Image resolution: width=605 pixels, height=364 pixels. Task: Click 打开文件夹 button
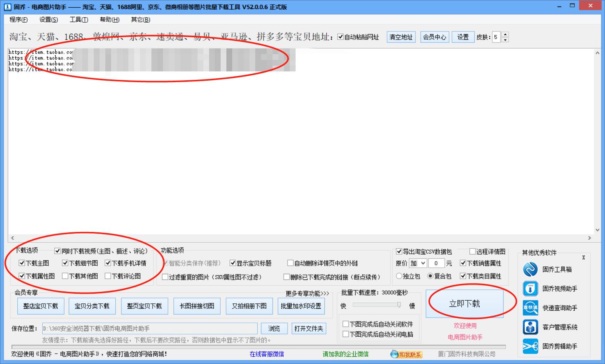tap(309, 329)
